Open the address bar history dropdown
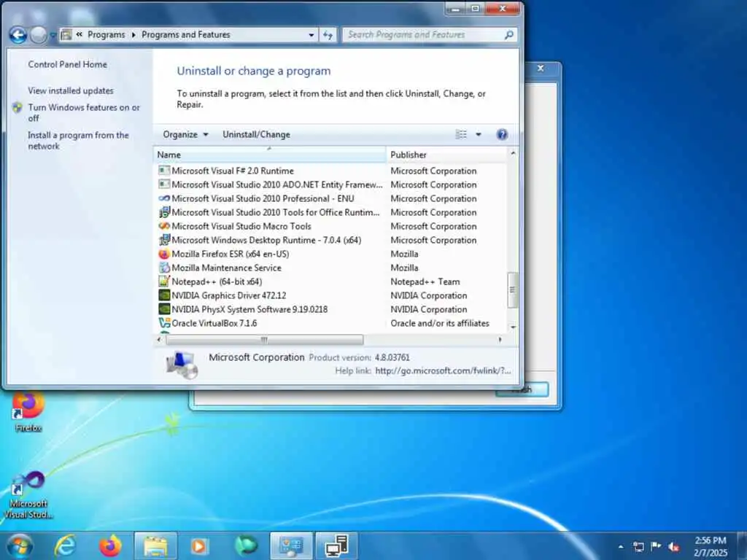Screen dimensions: 747x560 click(311, 35)
